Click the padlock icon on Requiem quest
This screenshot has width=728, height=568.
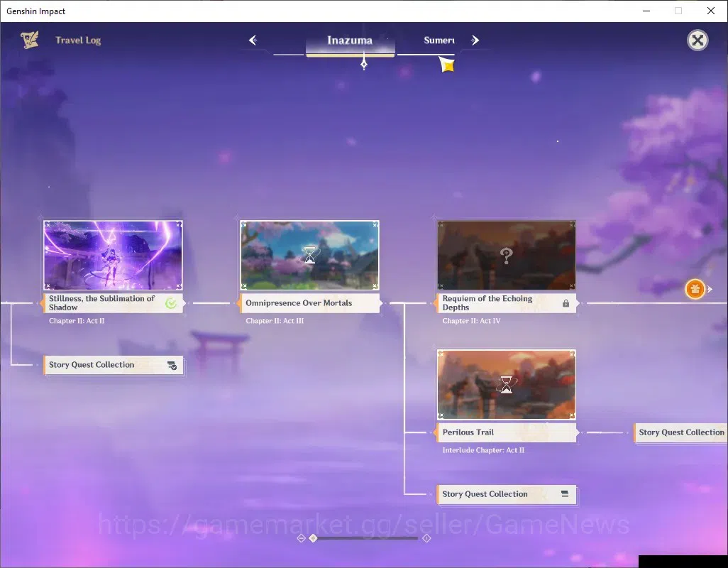[566, 303]
